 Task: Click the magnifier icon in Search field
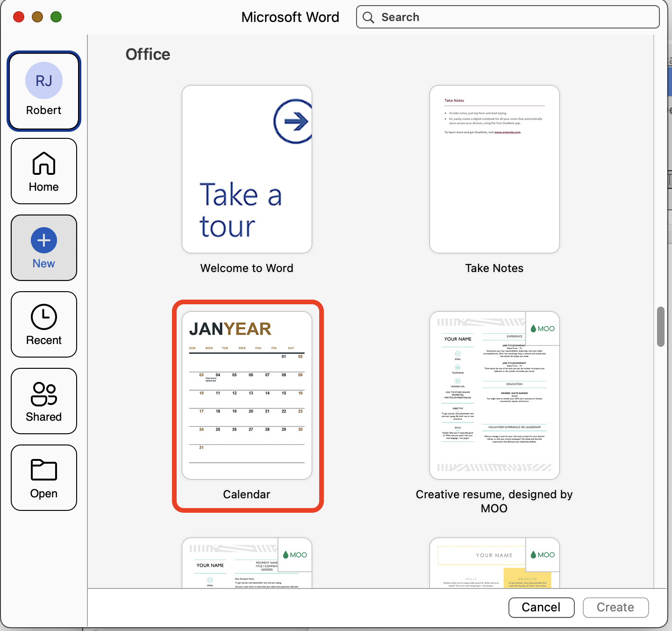pyautogui.click(x=369, y=17)
